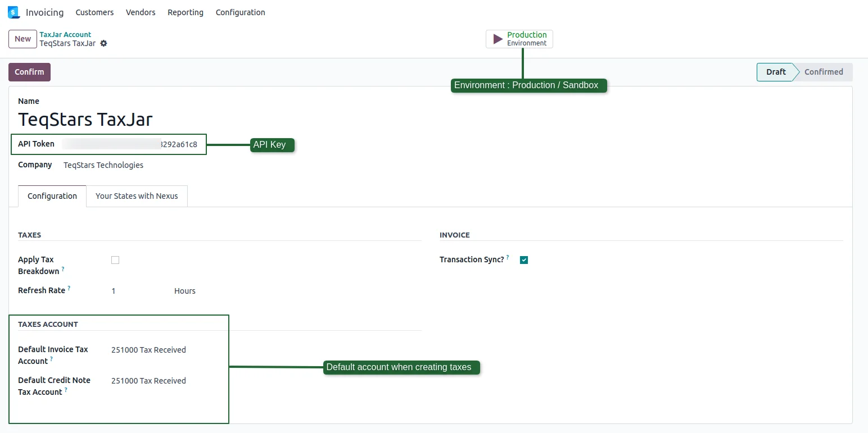Open the Apply Tax Breakdown help tooltip
Screen dimensions: 868x433
tap(63, 269)
